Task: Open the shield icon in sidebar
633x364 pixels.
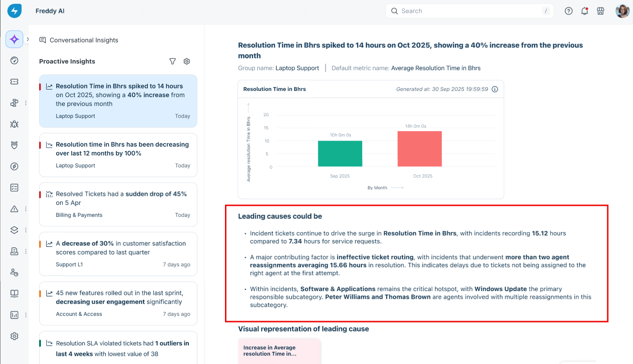Action: click(14, 145)
